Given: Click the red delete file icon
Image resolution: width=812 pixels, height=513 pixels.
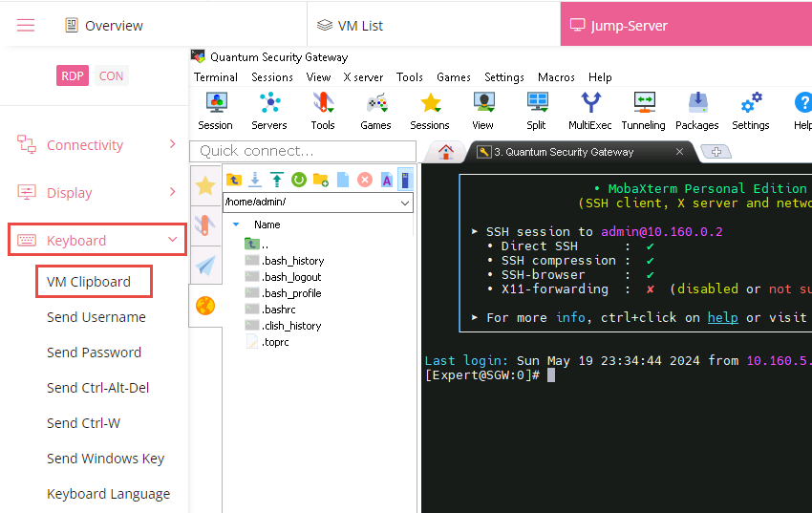Looking at the screenshot, I should (365, 180).
